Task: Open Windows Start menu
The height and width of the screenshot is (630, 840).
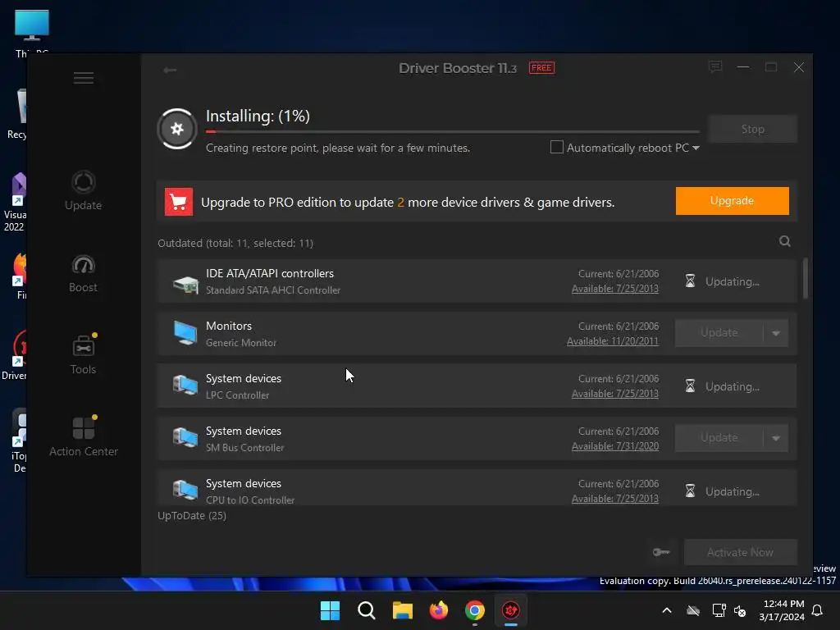Action: 330,610
